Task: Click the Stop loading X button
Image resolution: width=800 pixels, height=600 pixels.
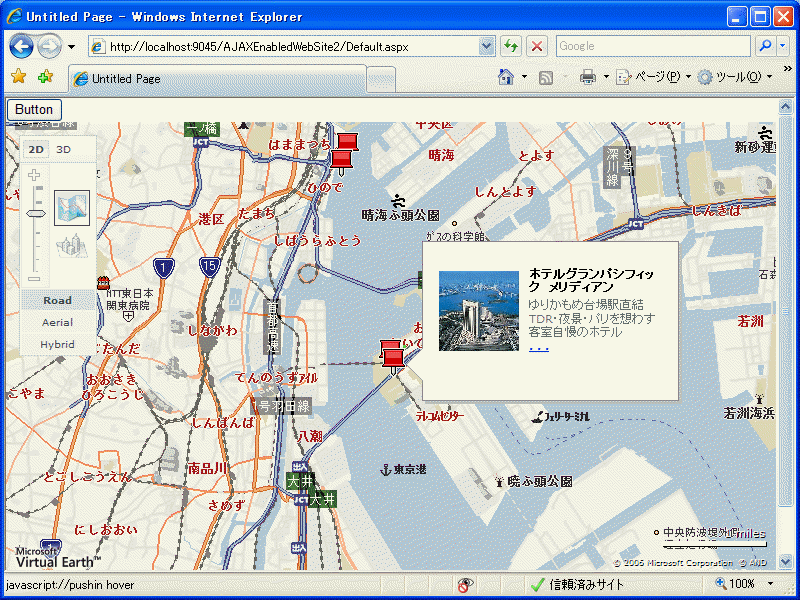Action: 537,46
